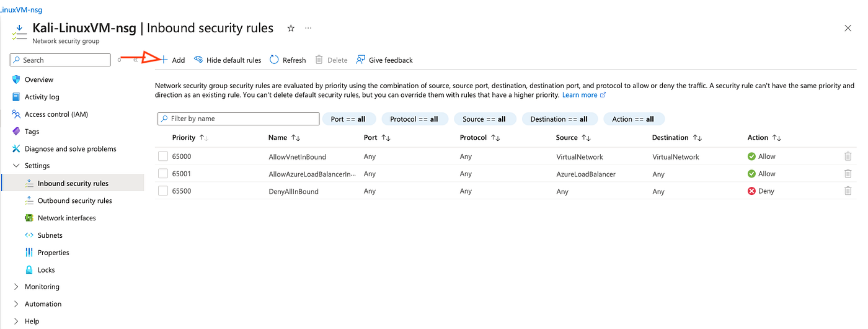This screenshot has width=868, height=329.
Task: Open the Destination == all filter
Action: pos(560,119)
